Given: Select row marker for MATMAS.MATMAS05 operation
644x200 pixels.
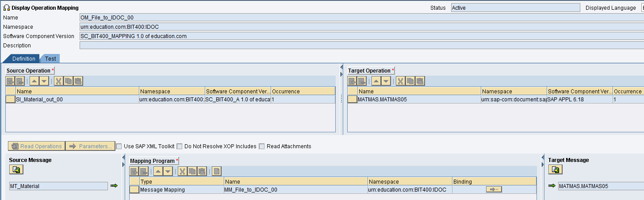Looking at the screenshot, I should coord(353,100).
